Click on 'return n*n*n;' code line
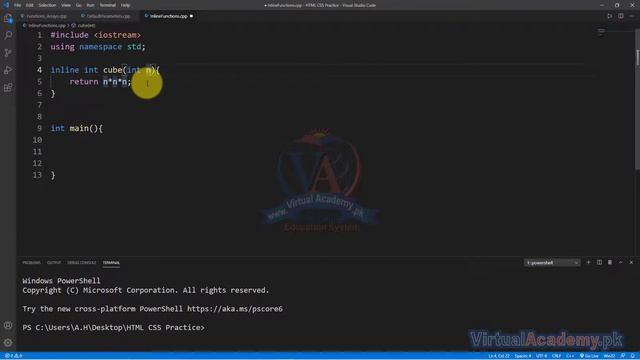 point(100,82)
